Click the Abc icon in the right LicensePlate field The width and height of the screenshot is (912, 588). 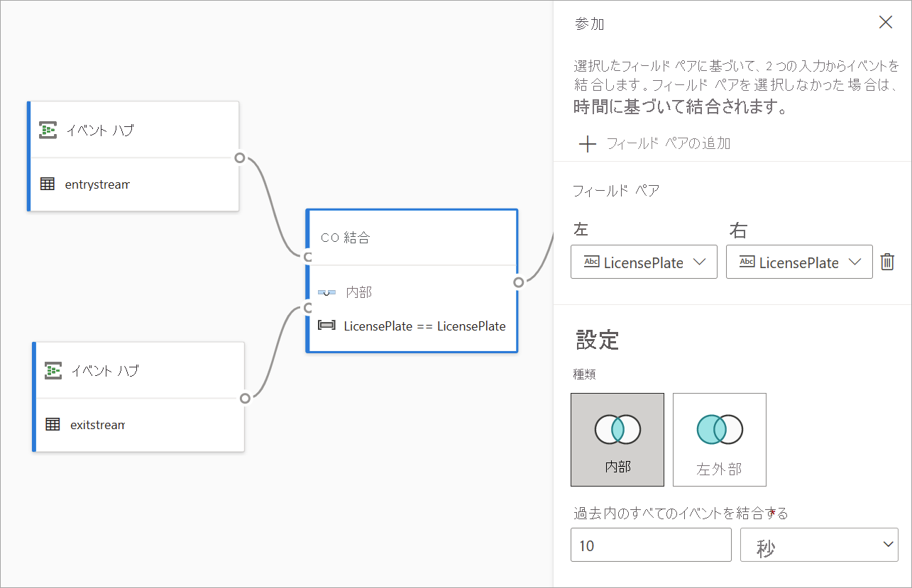747,262
